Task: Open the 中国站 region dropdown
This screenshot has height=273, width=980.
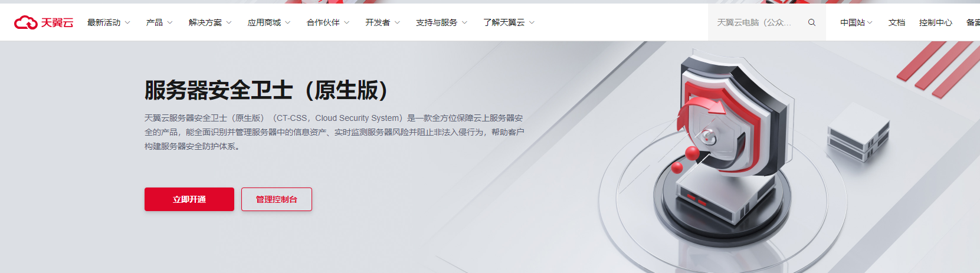Action: (857, 22)
